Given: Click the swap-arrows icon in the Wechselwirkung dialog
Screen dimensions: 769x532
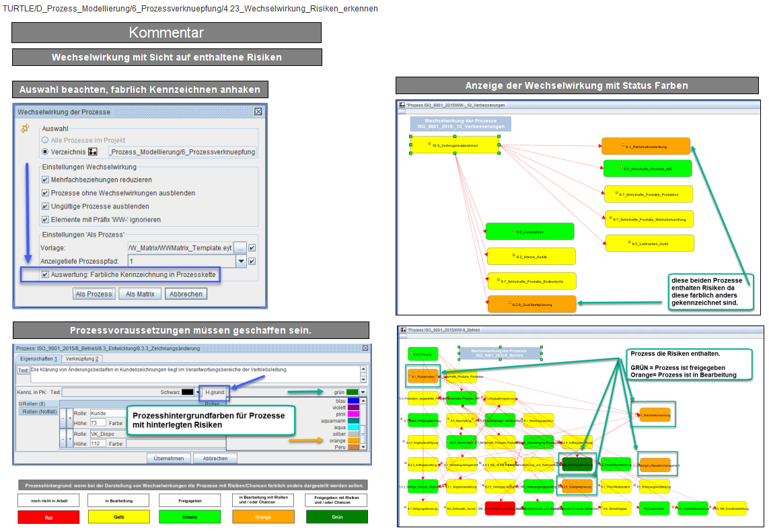Looking at the screenshot, I should 24,128.
